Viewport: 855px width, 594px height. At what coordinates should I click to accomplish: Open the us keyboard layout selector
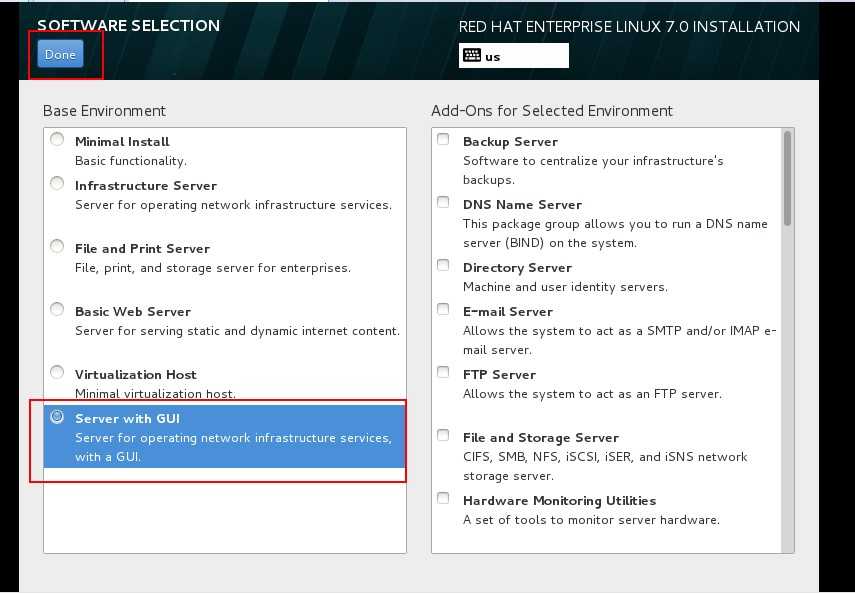coord(514,56)
